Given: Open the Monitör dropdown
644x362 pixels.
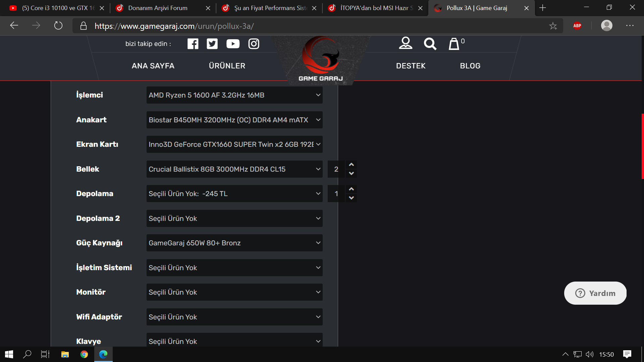Looking at the screenshot, I should [x=234, y=292].
